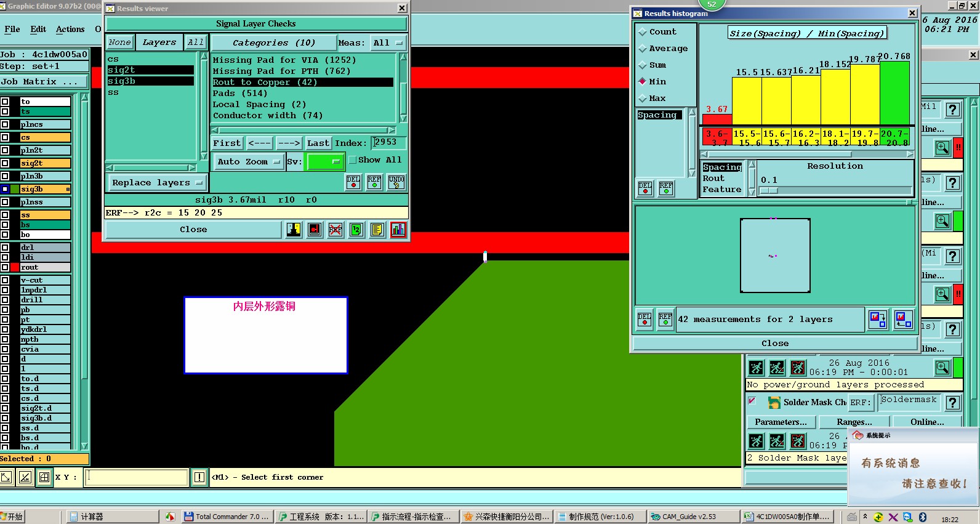980x524 pixels.
Task: Select the Layers tab in Results viewer
Action: tap(159, 42)
